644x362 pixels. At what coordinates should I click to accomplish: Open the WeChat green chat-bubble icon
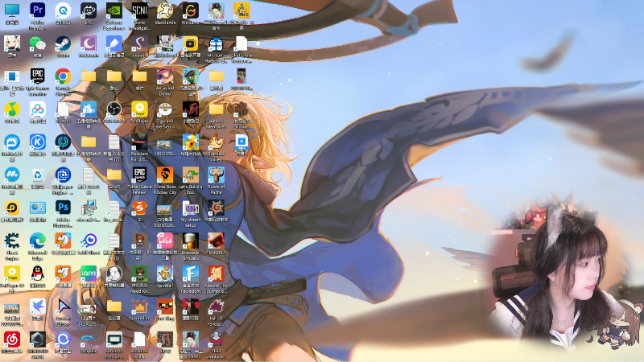click(x=37, y=43)
